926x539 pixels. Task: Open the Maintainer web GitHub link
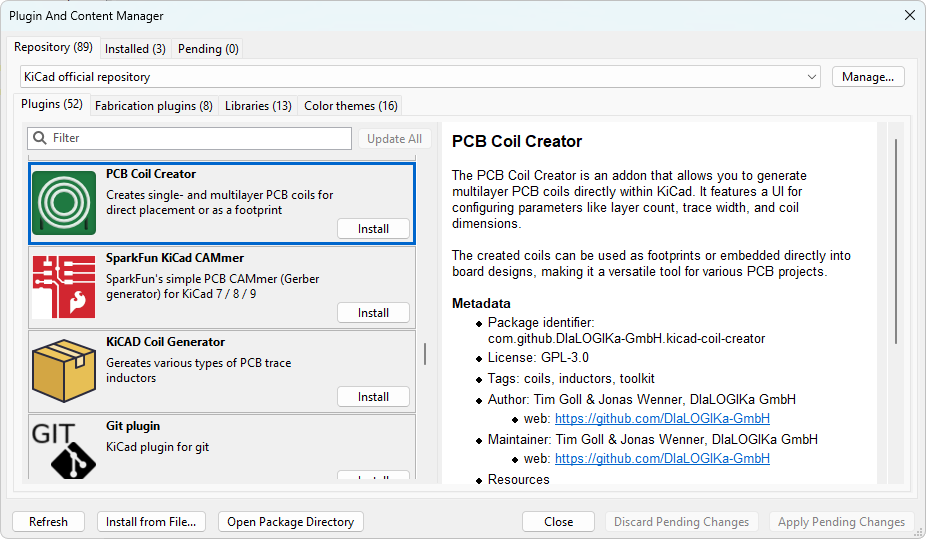click(662, 459)
